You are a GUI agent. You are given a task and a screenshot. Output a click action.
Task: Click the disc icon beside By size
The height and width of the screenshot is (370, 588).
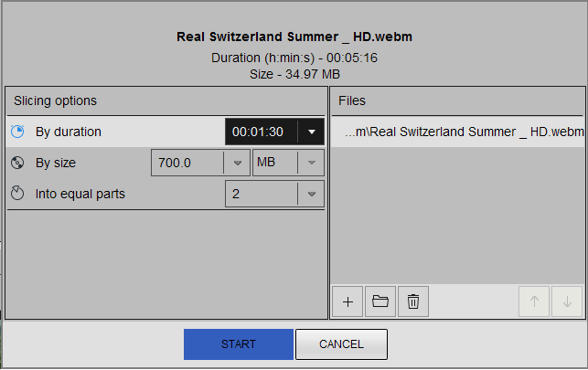click(x=17, y=163)
